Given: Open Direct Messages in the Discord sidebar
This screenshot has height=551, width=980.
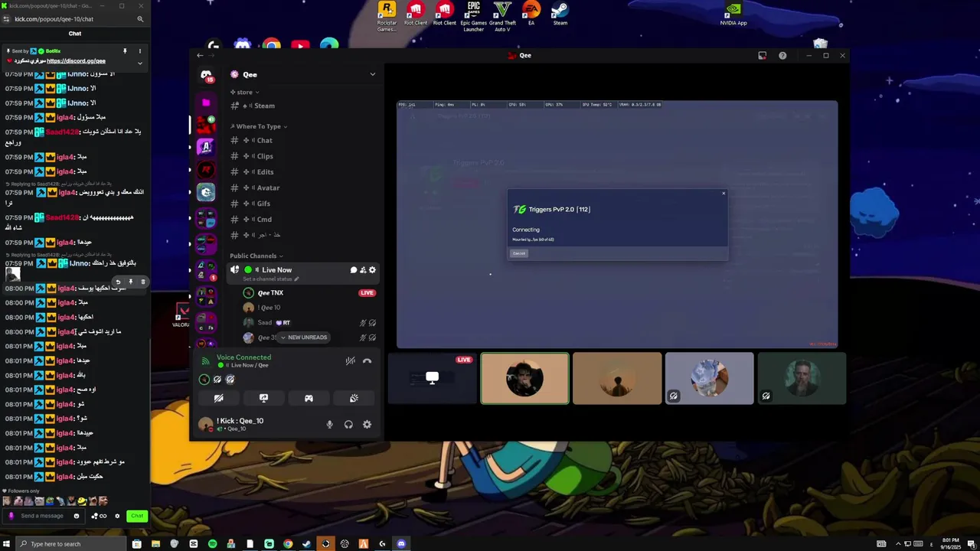Looking at the screenshot, I should point(206,74).
